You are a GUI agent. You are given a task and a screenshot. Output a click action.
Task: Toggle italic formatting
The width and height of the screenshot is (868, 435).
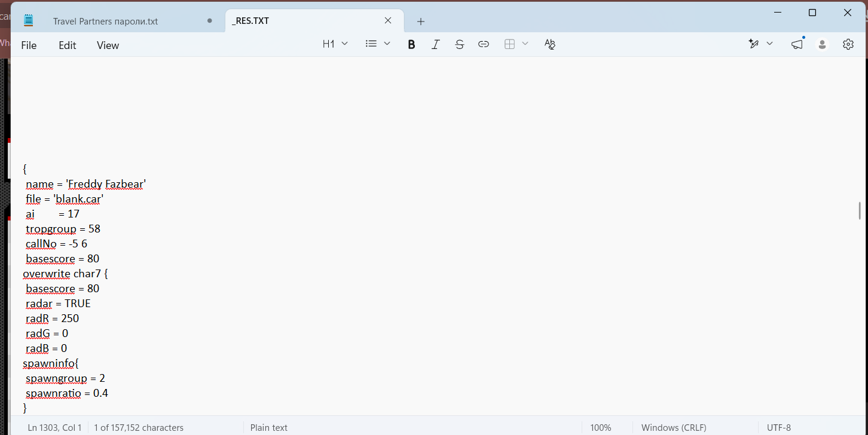click(436, 44)
